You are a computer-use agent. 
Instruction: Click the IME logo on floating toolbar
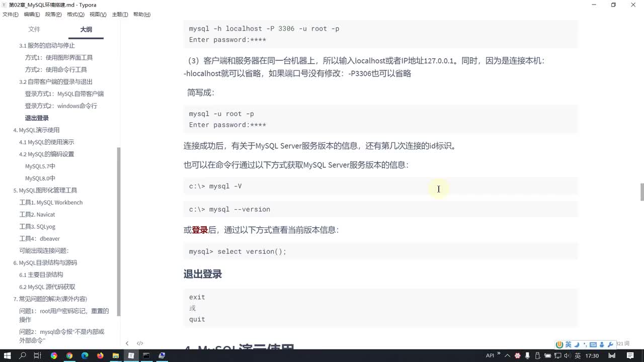[559, 344]
